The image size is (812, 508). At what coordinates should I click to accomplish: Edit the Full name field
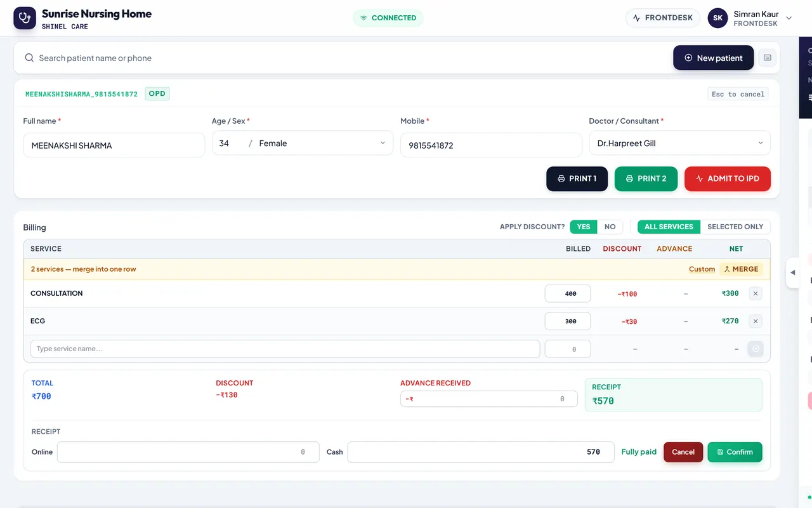[114, 145]
